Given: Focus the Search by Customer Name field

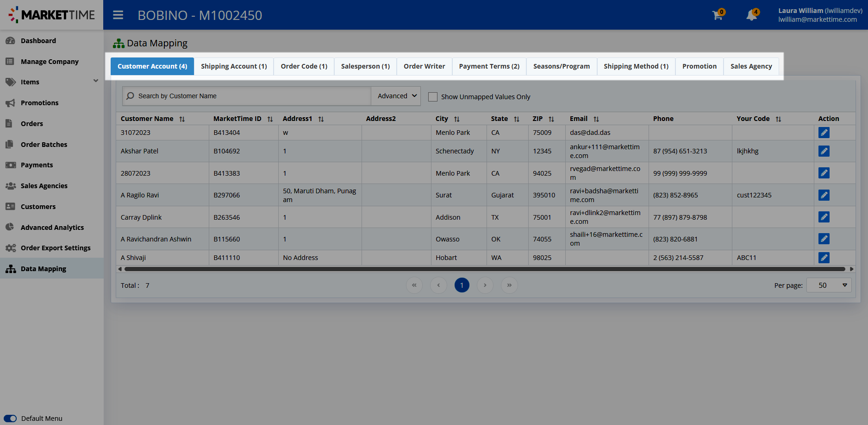Looking at the screenshot, I should pyautogui.click(x=247, y=96).
